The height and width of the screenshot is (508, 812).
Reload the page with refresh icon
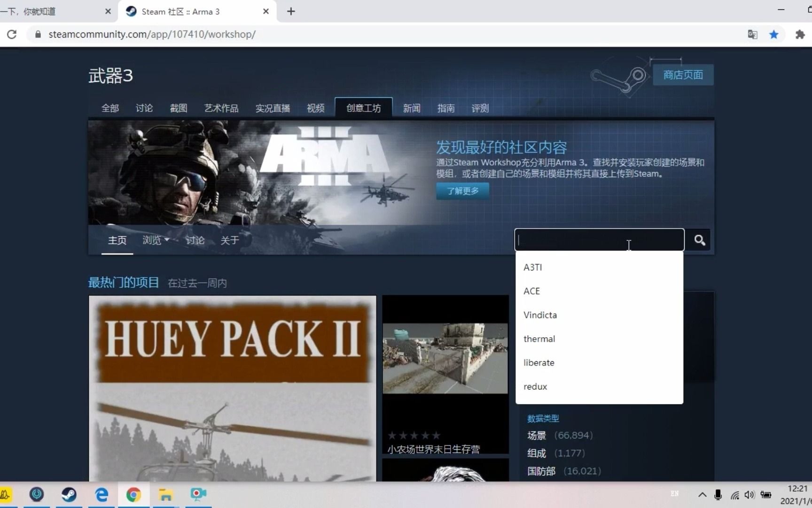click(x=12, y=34)
